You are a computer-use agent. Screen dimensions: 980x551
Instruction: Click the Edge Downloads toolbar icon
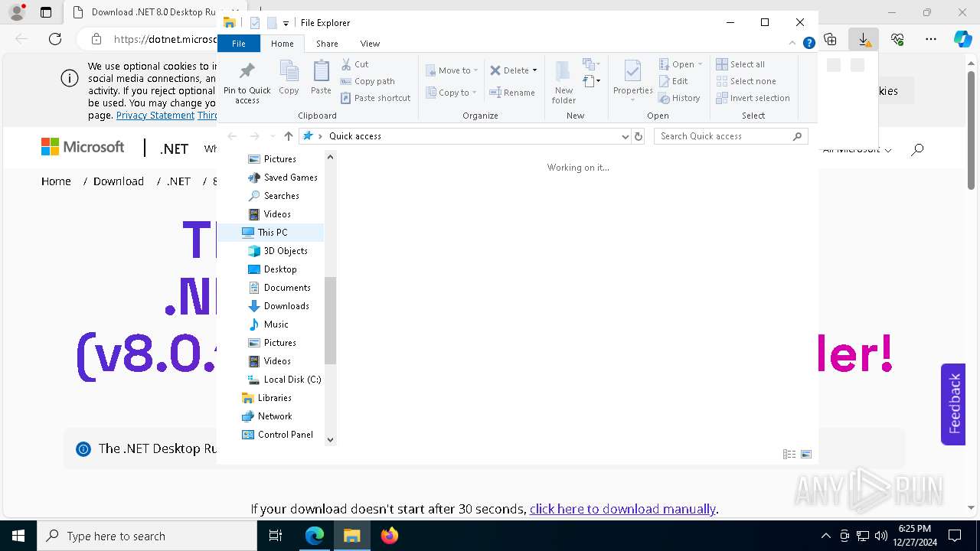click(864, 39)
